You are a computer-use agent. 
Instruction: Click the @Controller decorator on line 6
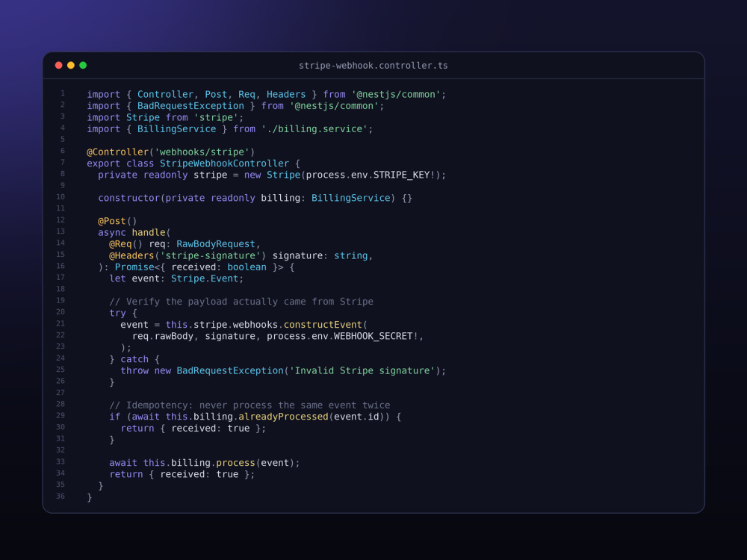118,152
